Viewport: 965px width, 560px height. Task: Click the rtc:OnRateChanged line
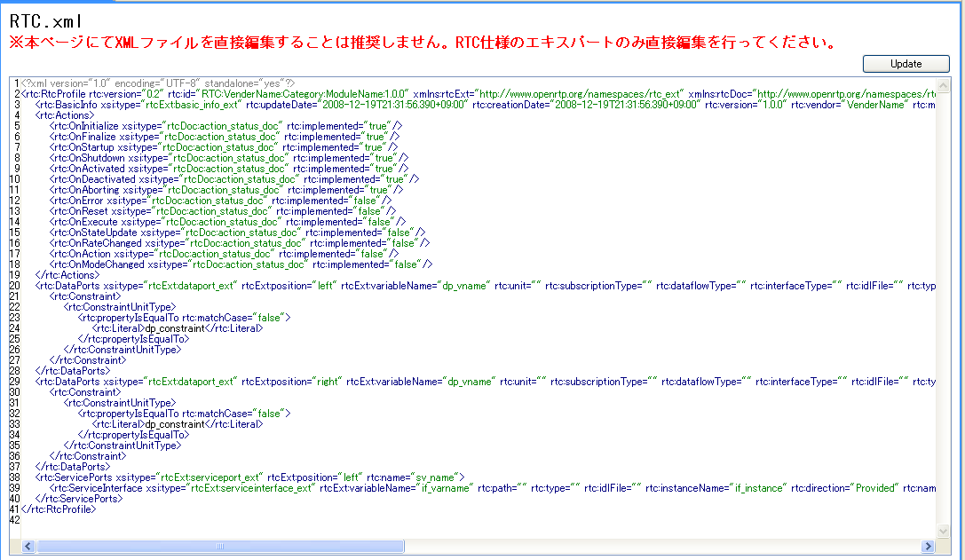tap(240, 243)
